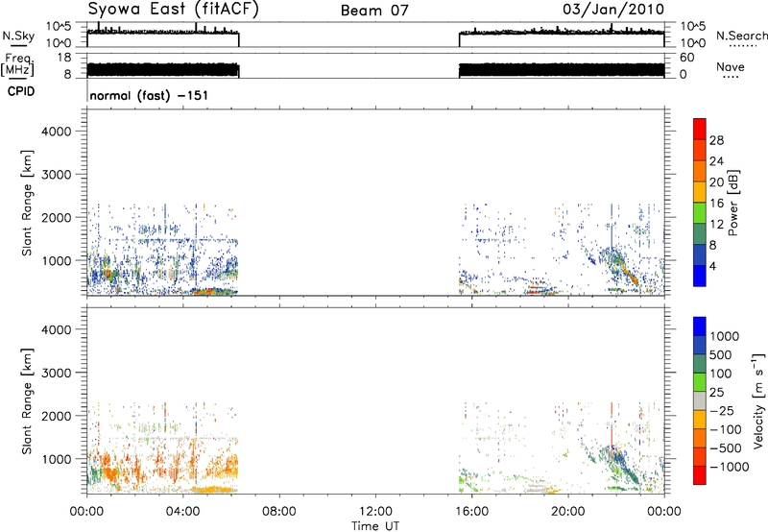Click the '25' label on Velocity color bar

716,393
